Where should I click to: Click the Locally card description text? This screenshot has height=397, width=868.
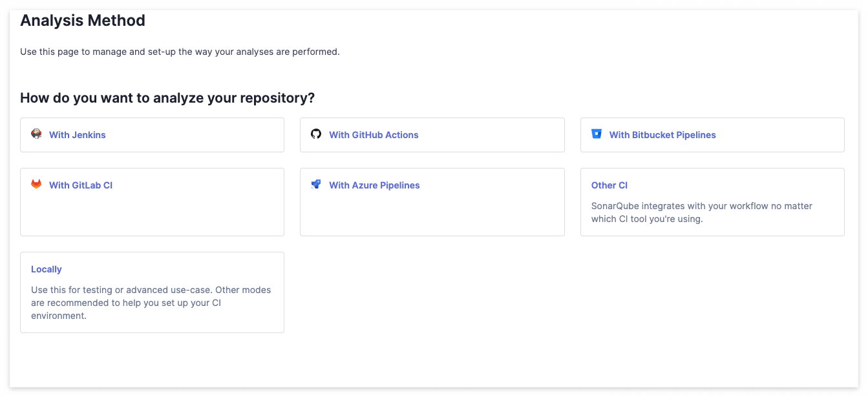click(x=151, y=303)
